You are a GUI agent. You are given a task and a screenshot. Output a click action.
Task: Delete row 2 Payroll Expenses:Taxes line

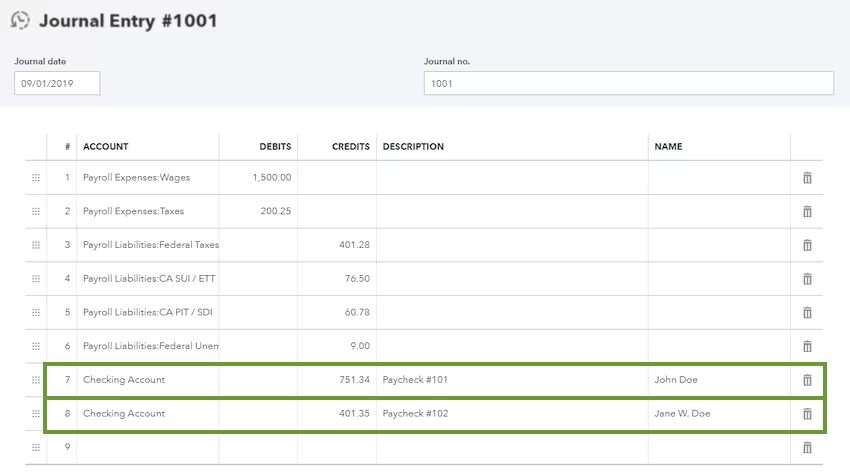point(807,212)
